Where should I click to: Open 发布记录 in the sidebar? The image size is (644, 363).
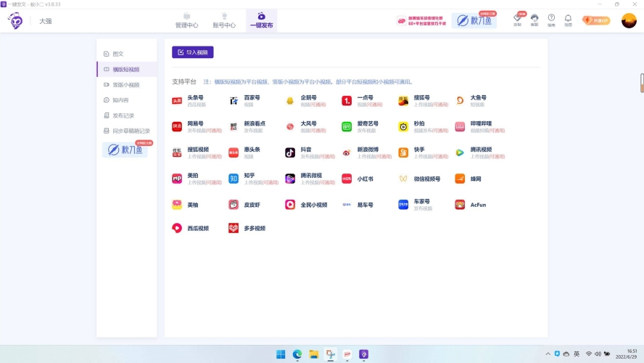click(x=127, y=115)
